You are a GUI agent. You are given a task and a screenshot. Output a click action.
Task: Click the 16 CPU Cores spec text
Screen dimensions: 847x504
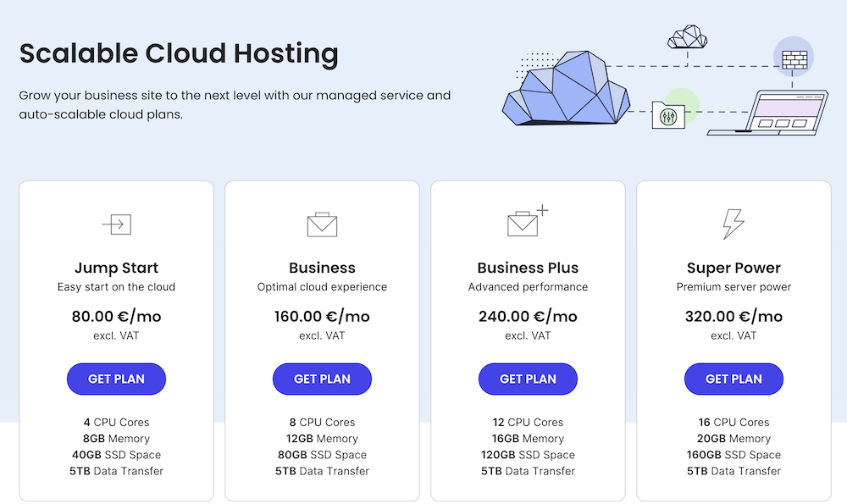(x=734, y=422)
